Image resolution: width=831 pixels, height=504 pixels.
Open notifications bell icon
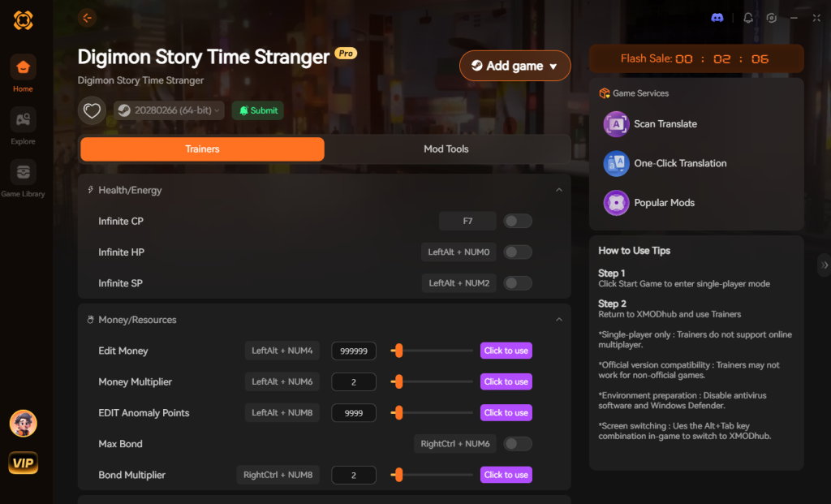pyautogui.click(x=747, y=18)
